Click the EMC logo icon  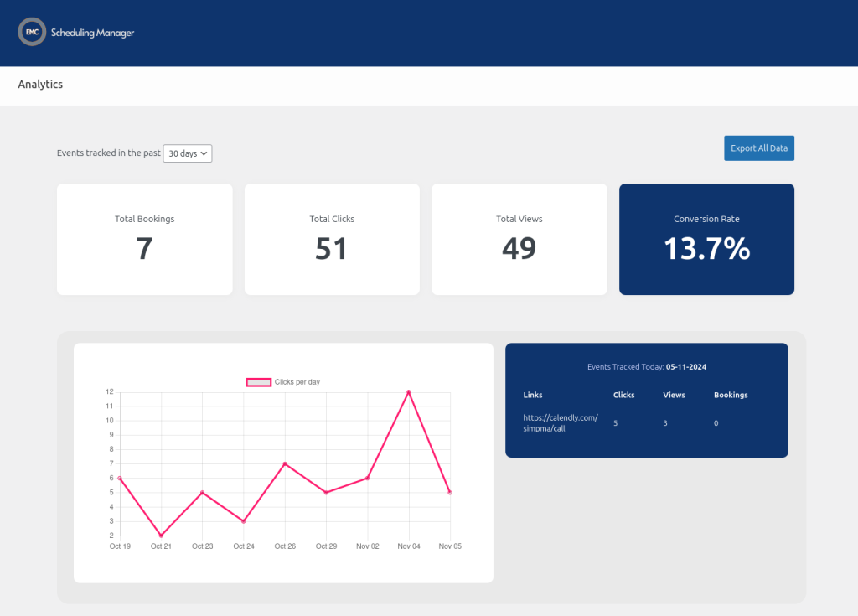pos(31,33)
